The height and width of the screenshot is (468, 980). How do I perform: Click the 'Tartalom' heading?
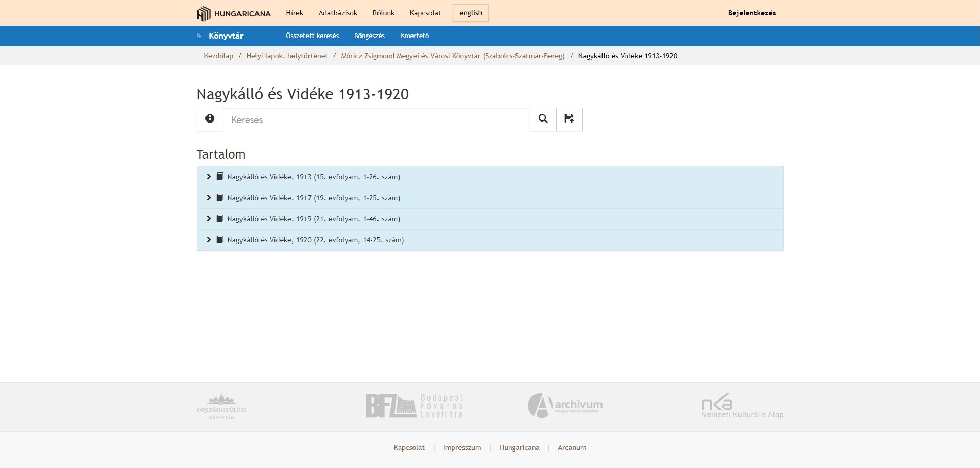pyautogui.click(x=221, y=154)
